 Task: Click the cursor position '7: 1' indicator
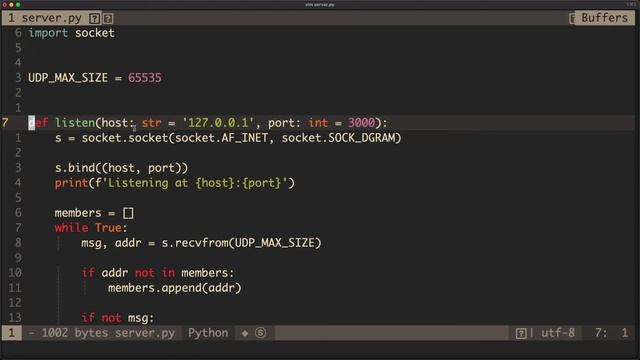611,333
